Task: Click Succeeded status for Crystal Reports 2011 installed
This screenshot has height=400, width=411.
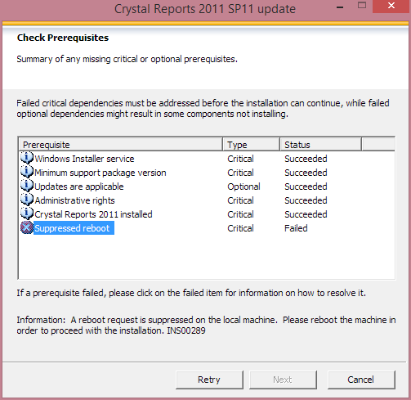Action: point(306,214)
